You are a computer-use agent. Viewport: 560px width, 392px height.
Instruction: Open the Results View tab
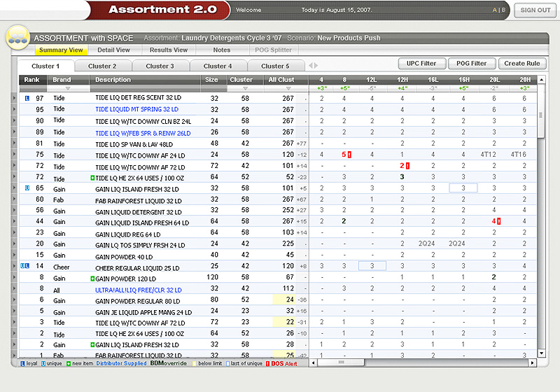tap(169, 50)
